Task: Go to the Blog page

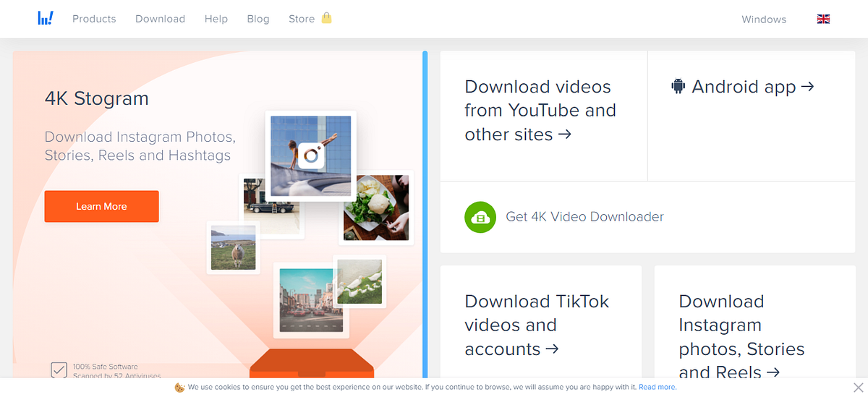Action: click(x=258, y=19)
